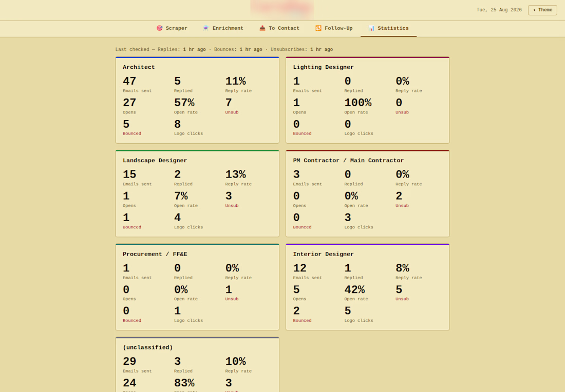Select the Statistics tab

[388, 28]
